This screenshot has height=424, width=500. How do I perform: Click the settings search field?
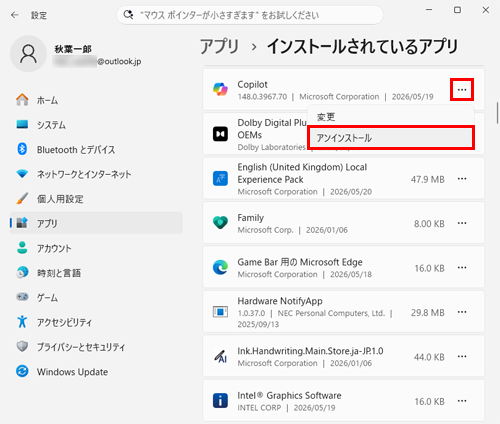point(250,15)
